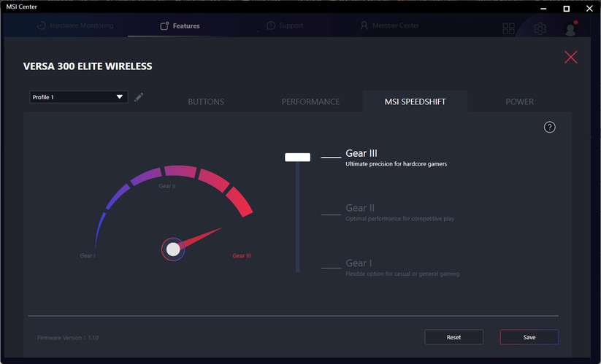
Task: Click the Member Center person icon
Action: 364,26
